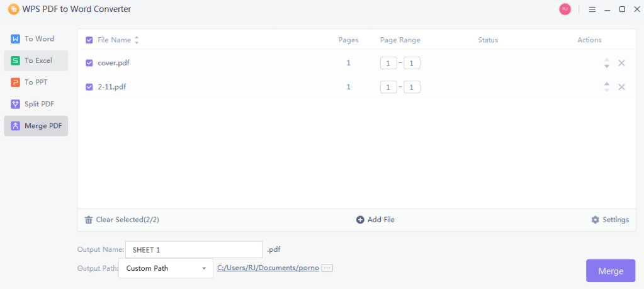Uncheck the cover.pdf checkbox
Viewport: 644px width, 289px height.
click(89, 63)
